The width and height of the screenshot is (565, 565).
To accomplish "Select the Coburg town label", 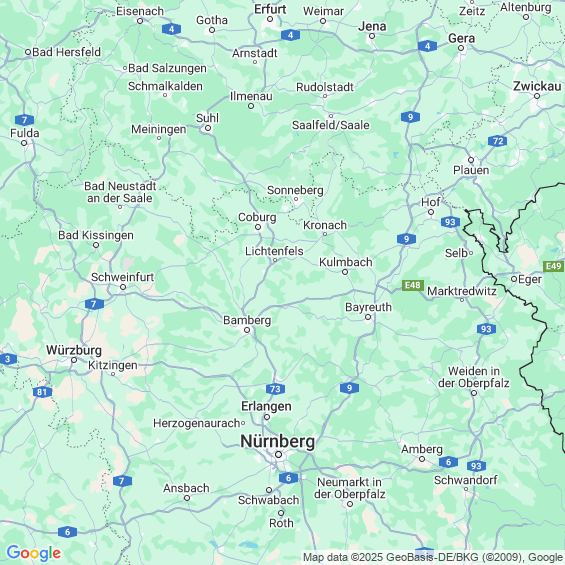I will tap(257, 217).
